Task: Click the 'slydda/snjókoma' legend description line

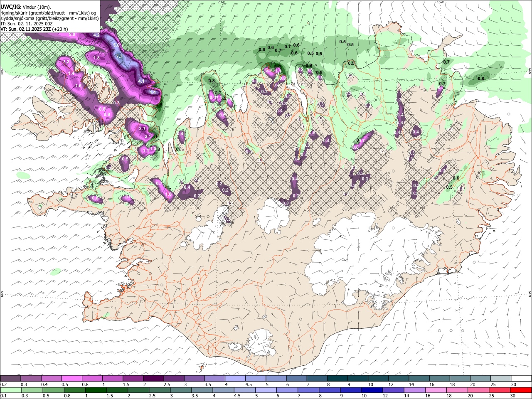Action: click(50, 18)
